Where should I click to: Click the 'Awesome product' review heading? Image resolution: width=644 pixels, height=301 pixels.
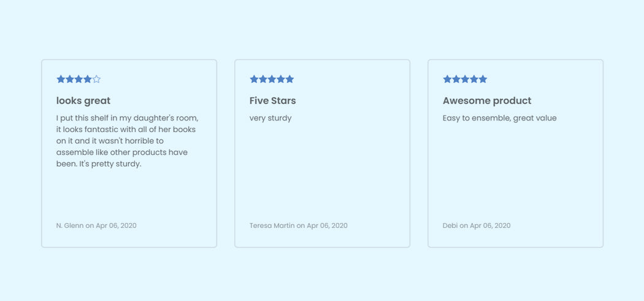[487, 101]
